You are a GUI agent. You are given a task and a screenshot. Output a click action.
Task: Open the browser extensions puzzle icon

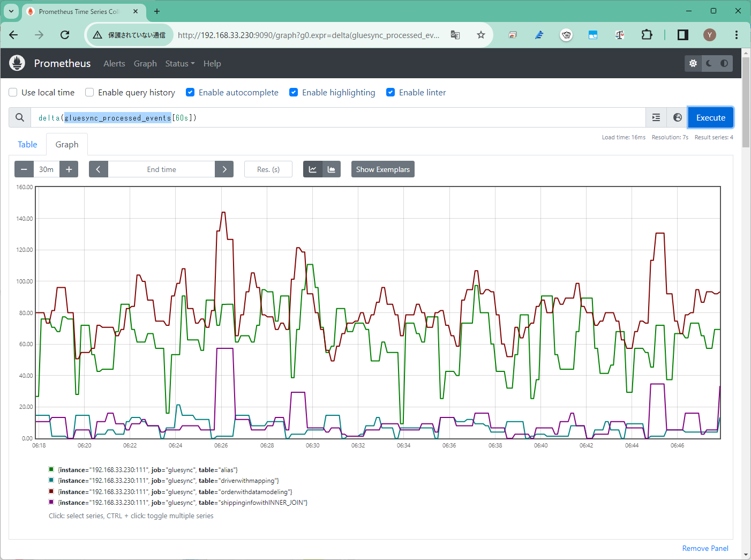click(647, 35)
